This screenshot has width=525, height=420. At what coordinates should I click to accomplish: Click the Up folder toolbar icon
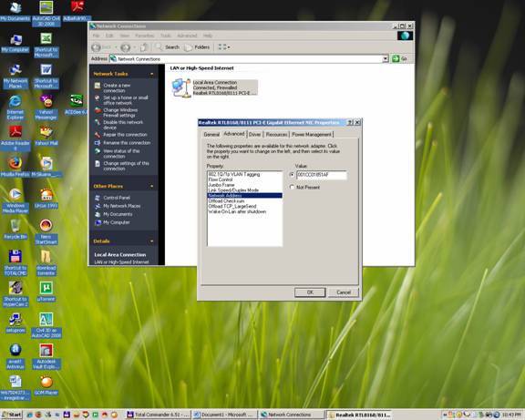tap(144, 47)
